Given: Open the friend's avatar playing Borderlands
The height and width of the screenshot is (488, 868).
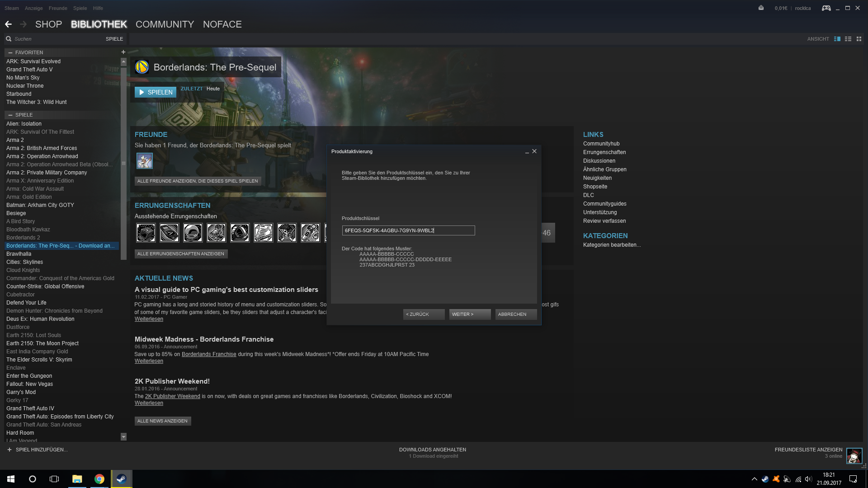Looking at the screenshot, I should point(145,161).
